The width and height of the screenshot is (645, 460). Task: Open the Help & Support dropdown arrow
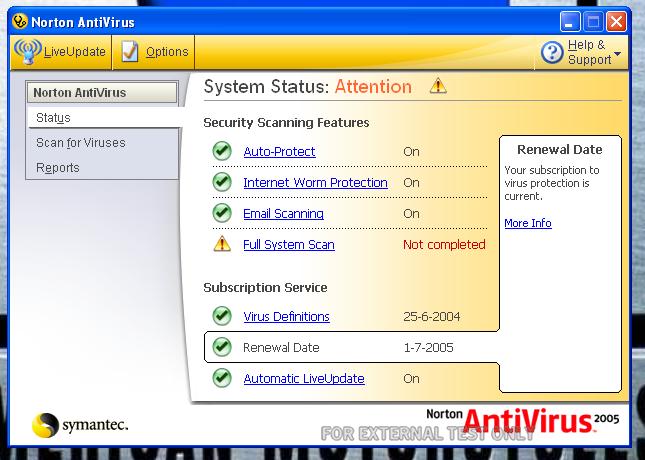click(617, 53)
